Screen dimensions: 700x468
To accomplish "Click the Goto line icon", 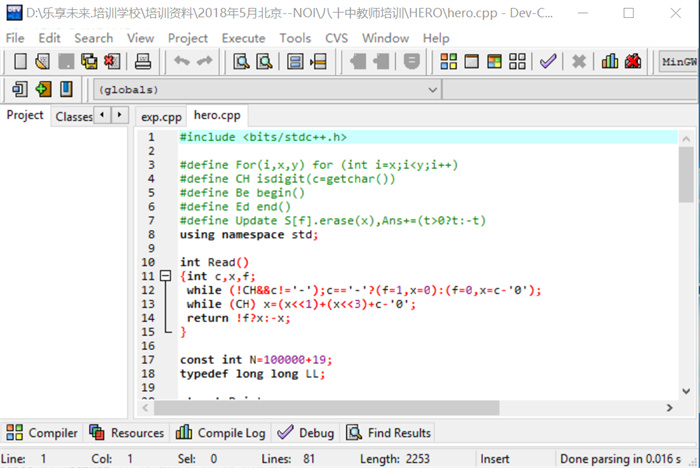I will click(318, 61).
